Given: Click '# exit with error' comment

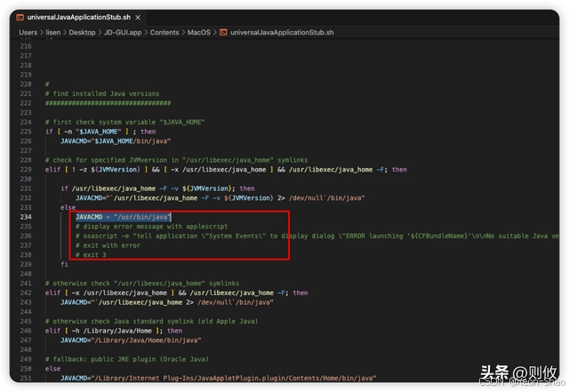Looking at the screenshot, I should tap(108, 245).
